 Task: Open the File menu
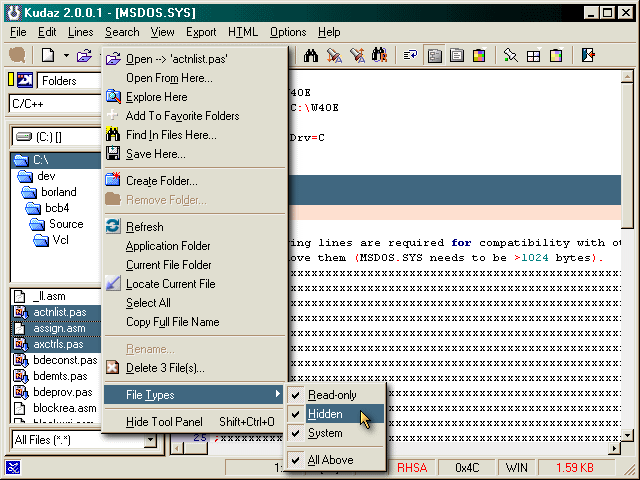(x=18, y=32)
